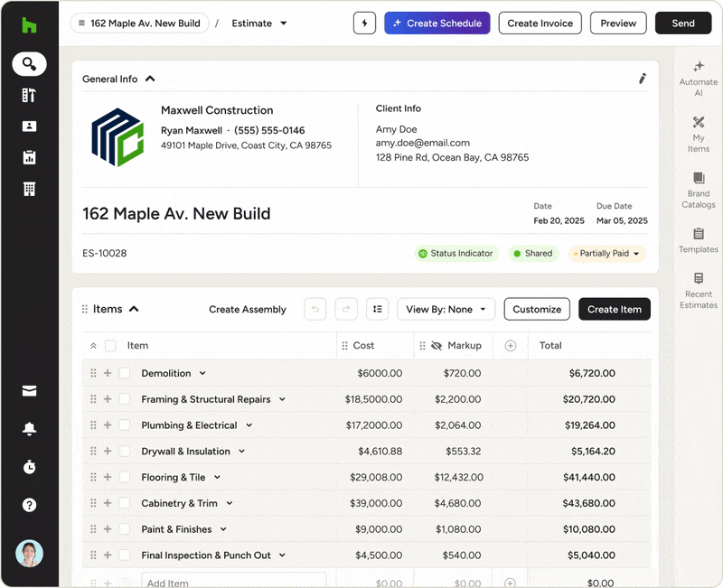This screenshot has height=588, width=723.
Task: Click the search icon in left sidebar
Action: click(30, 64)
